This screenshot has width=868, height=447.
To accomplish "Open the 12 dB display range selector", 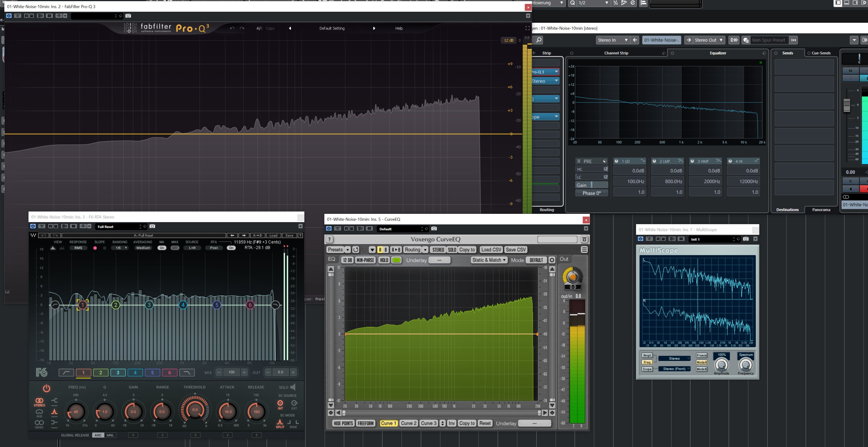I will (x=508, y=40).
